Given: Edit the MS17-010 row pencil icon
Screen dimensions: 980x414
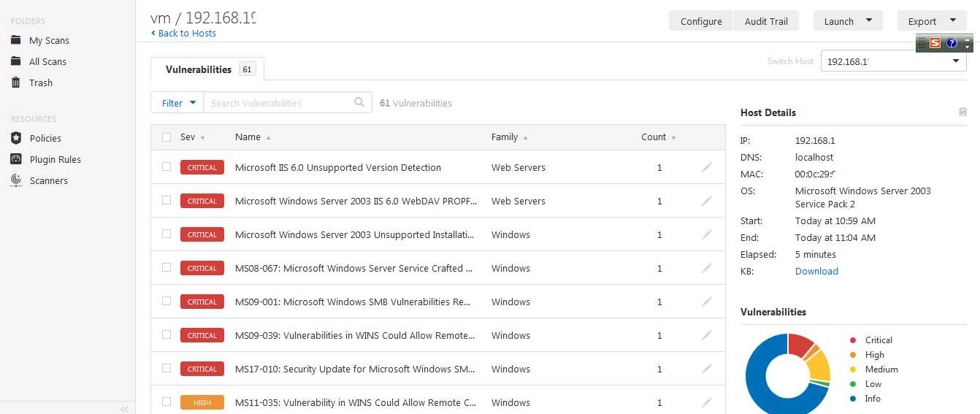Looking at the screenshot, I should (x=706, y=369).
